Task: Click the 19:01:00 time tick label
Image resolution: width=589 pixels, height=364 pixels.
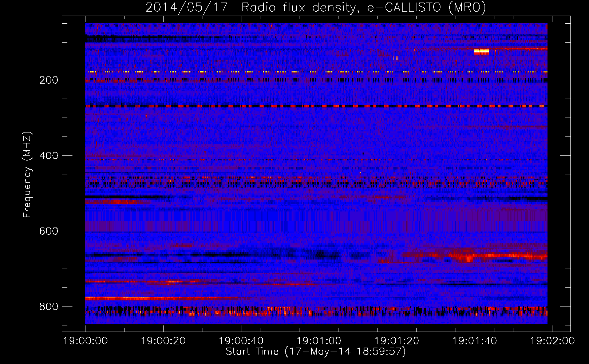Action: coord(319,341)
